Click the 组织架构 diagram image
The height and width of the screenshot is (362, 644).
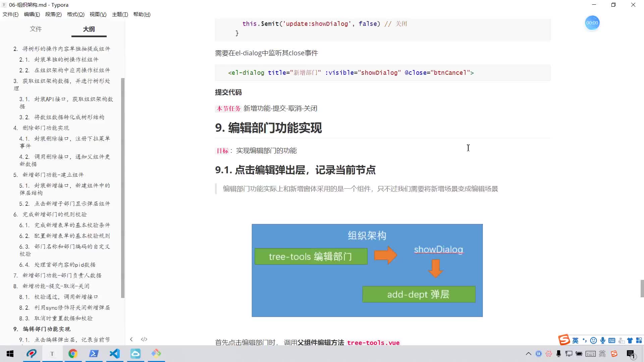click(x=367, y=270)
